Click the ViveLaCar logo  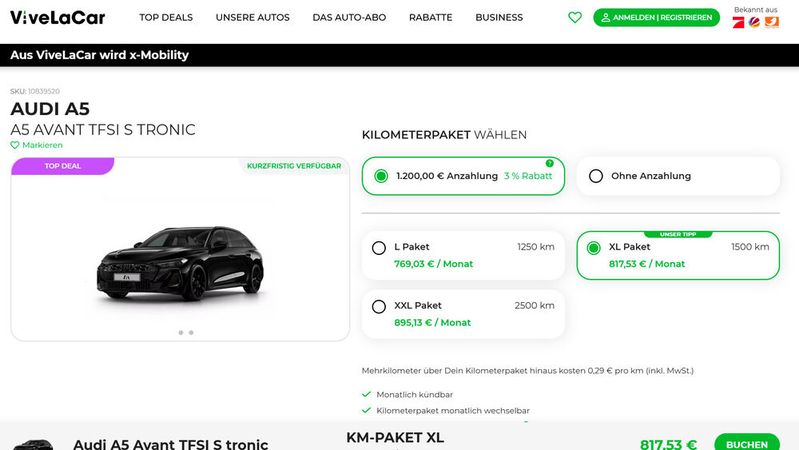click(x=58, y=17)
